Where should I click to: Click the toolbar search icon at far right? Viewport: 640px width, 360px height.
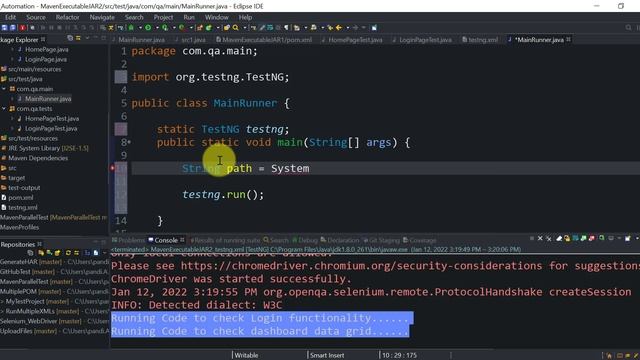[629, 28]
